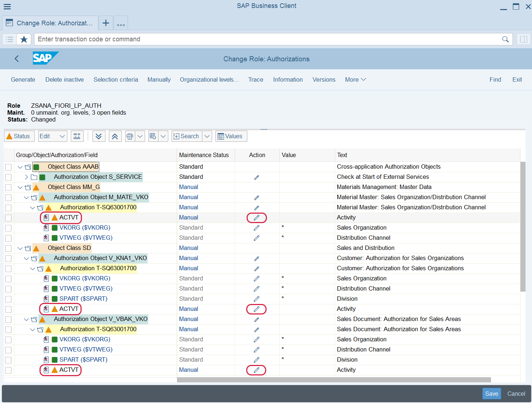Click the Values button

click(x=231, y=136)
